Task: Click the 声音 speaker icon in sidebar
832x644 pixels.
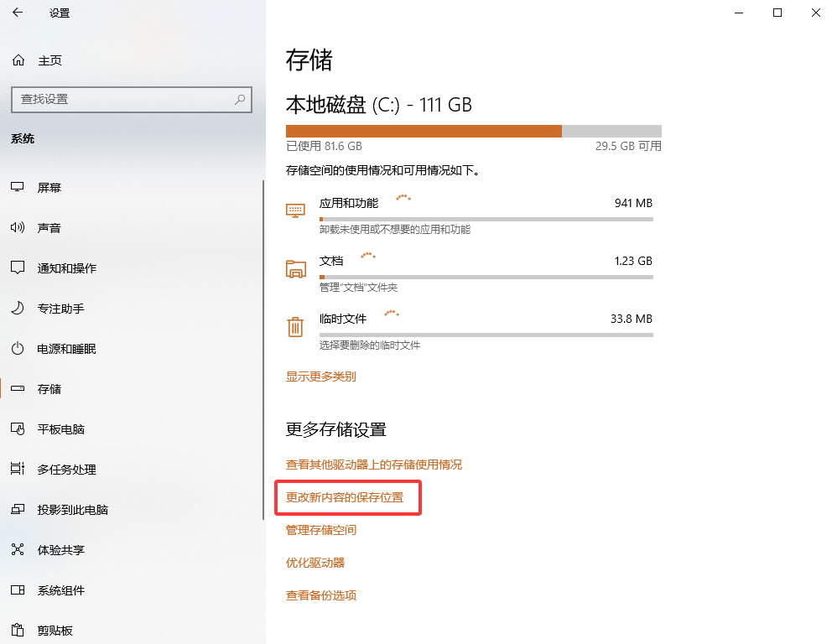Action: pyautogui.click(x=18, y=228)
